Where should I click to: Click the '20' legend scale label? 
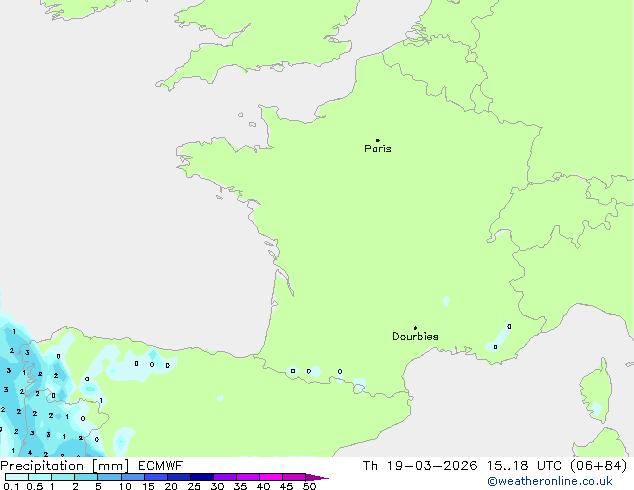[x=171, y=486]
